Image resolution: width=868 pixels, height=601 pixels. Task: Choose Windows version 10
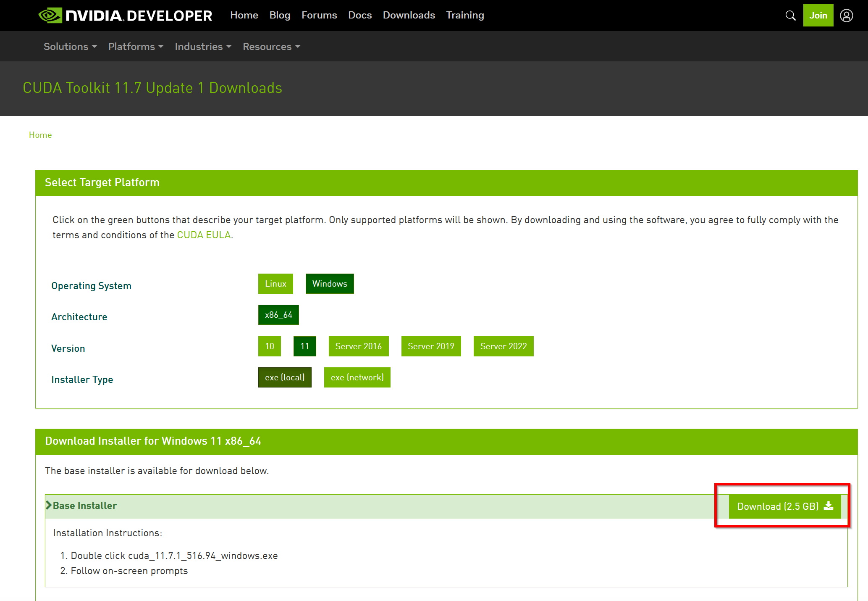pyautogui.click(x=270, y=346)
